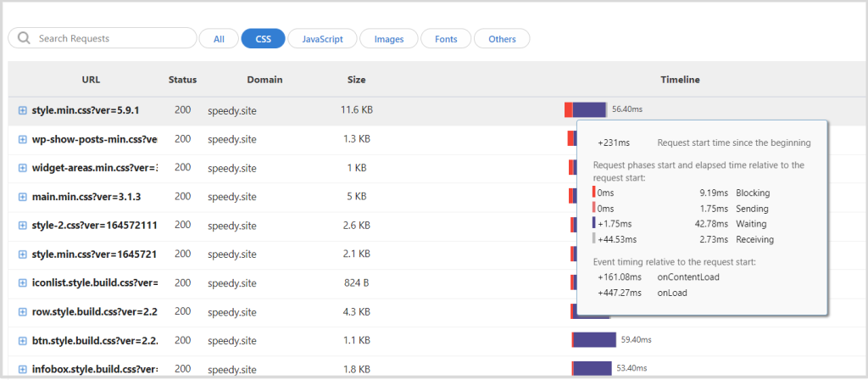Focus the Search Requests field
This screenshot has width=868, height=380.
tap(103, 38)
